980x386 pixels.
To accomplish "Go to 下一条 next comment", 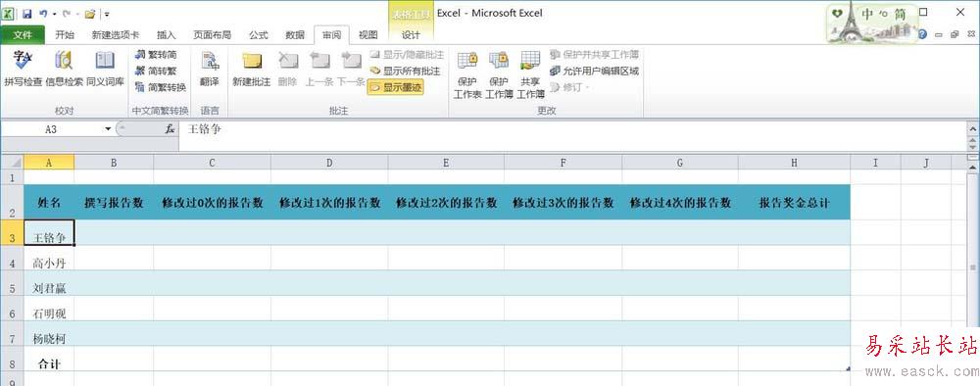I will pyautogui.click(x=351, y=69).
